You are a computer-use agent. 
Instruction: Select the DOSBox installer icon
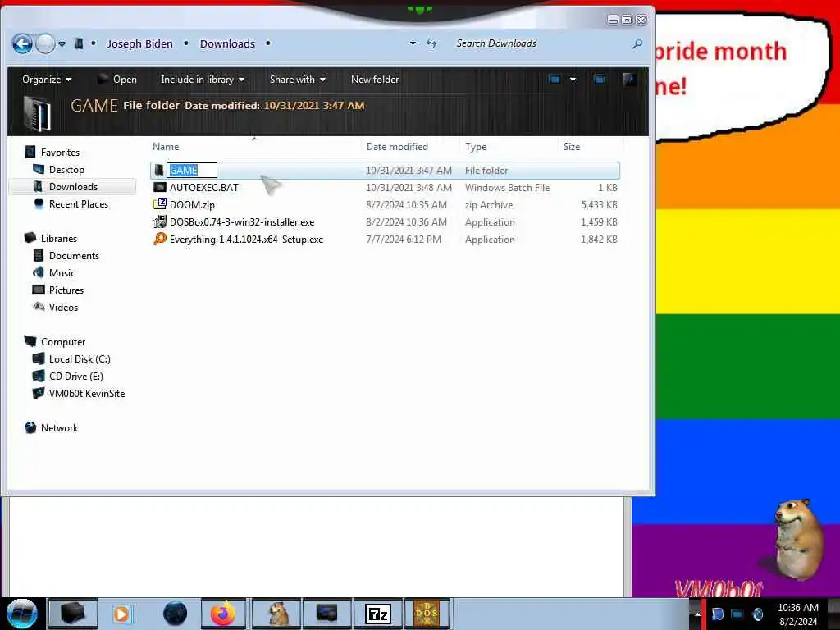click(160, 221)
